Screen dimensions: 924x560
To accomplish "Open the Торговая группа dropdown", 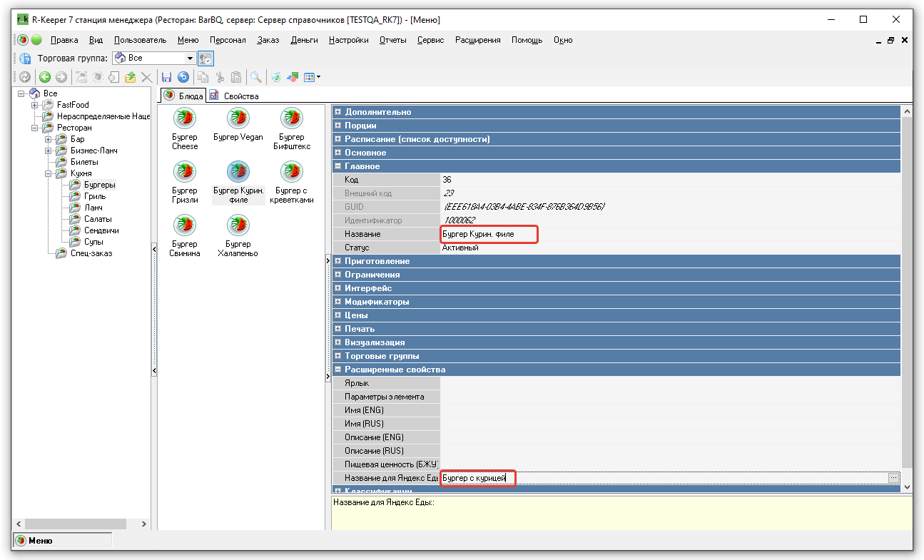I will coord(190,58).
